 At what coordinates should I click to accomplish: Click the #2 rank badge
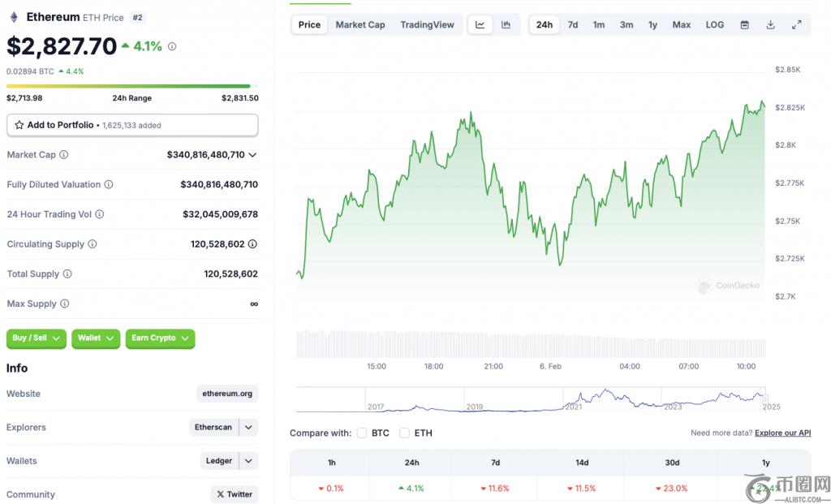138,18
